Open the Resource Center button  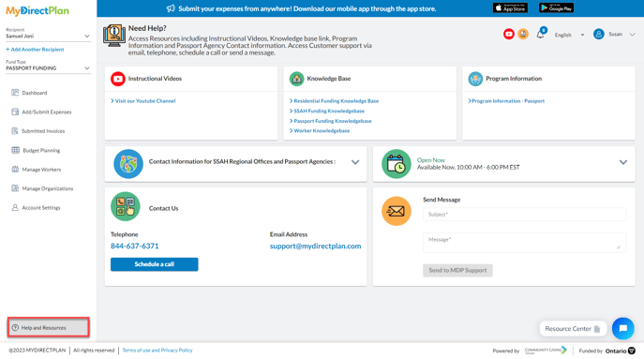[x=573, y=329]
